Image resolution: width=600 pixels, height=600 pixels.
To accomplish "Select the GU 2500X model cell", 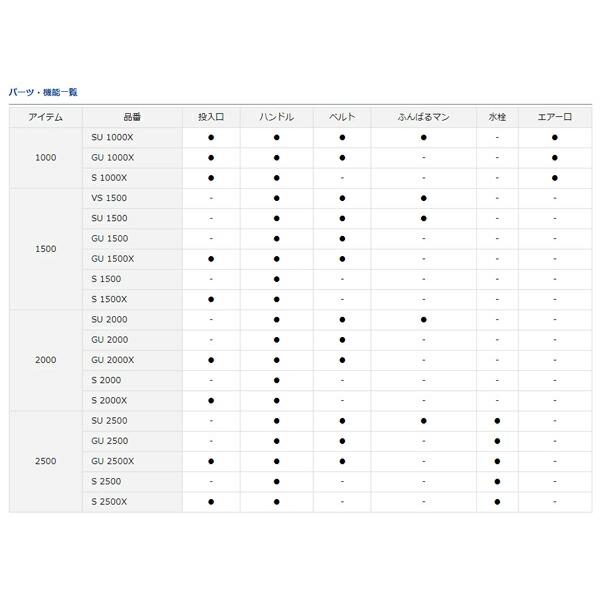I will 111,461.
